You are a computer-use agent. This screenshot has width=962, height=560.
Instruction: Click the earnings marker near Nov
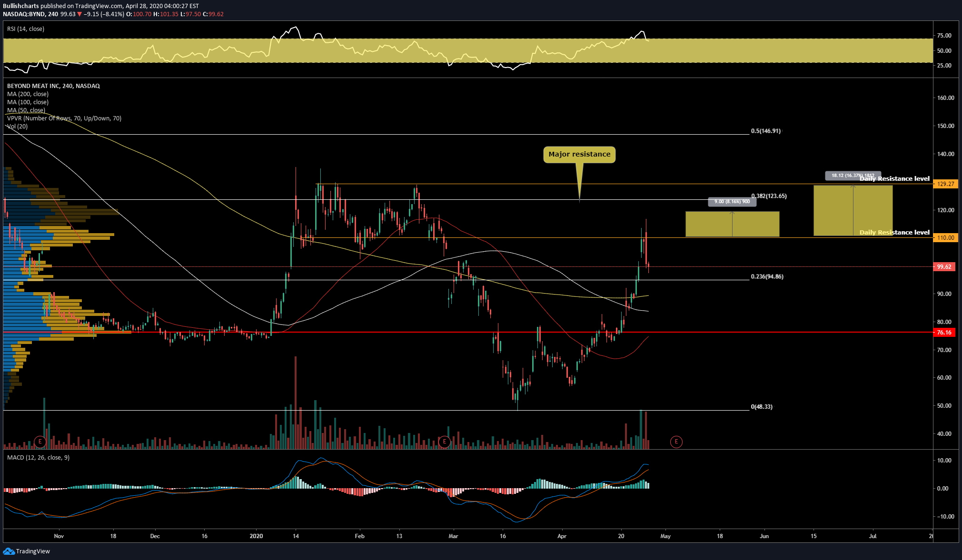pos(40,442)
